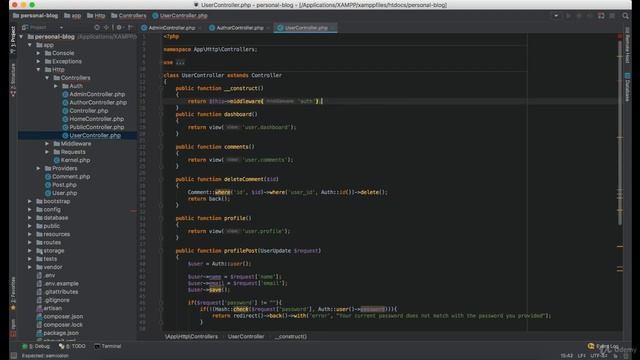640x360 pixels.
Task: Collapse the app folder in project tree
Action: pos(30,45)
